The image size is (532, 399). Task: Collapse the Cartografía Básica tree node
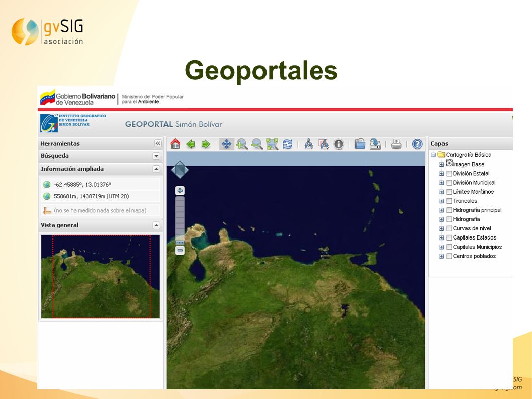pos(433,155)
